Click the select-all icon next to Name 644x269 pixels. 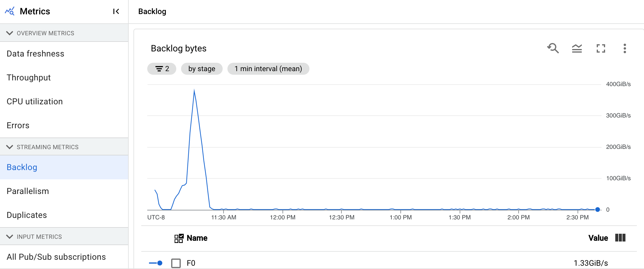[x=178, y=238]
